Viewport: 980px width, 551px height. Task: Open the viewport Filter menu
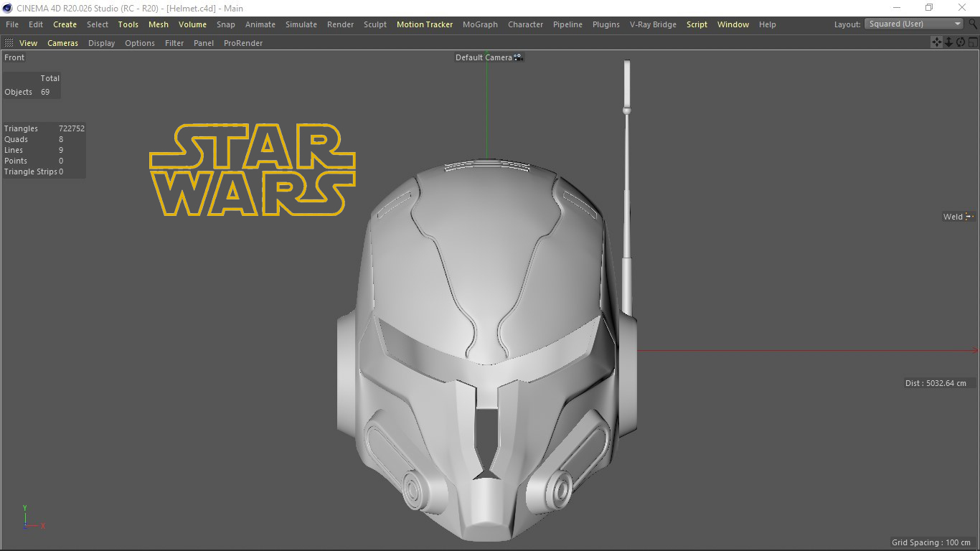point(174,43)
